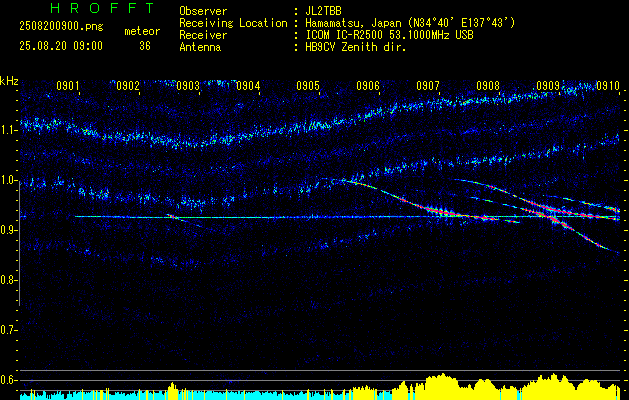This screenshot has width=629, height=400.
Task: Click the 0909 time marker
Action: click(548, 85)
